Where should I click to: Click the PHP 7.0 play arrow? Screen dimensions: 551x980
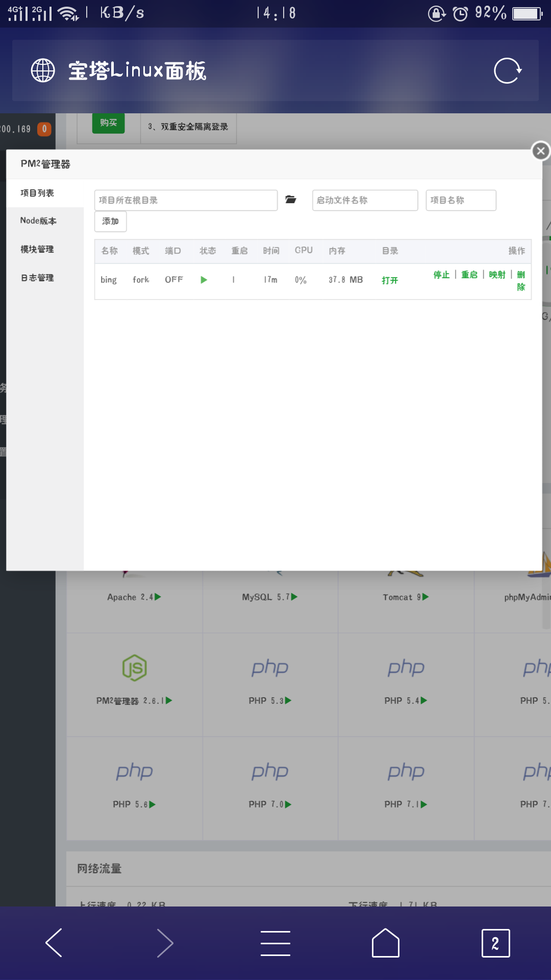tap(288, 804)
